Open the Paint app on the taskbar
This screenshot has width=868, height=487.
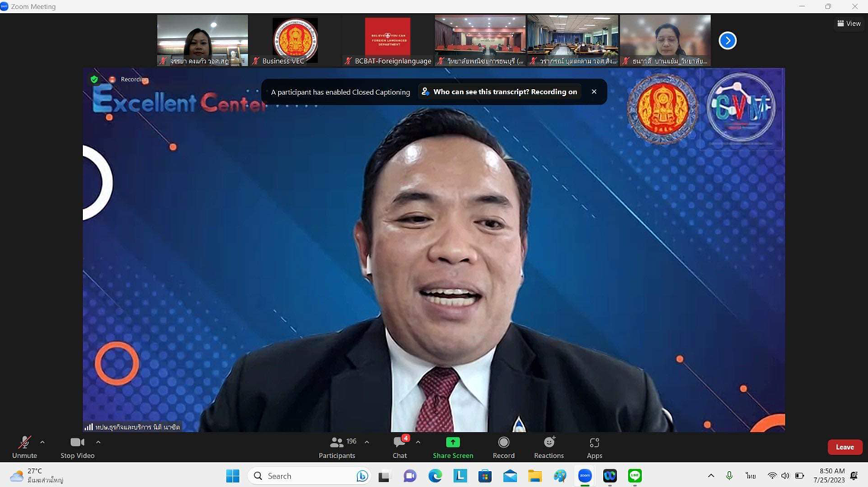[x=560, y=476]
